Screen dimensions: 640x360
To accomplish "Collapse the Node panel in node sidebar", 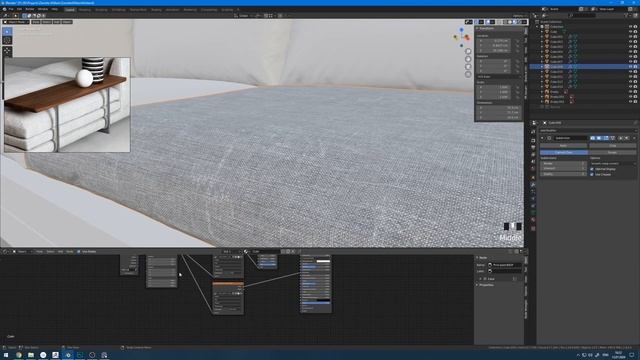I will click(477, 258).
